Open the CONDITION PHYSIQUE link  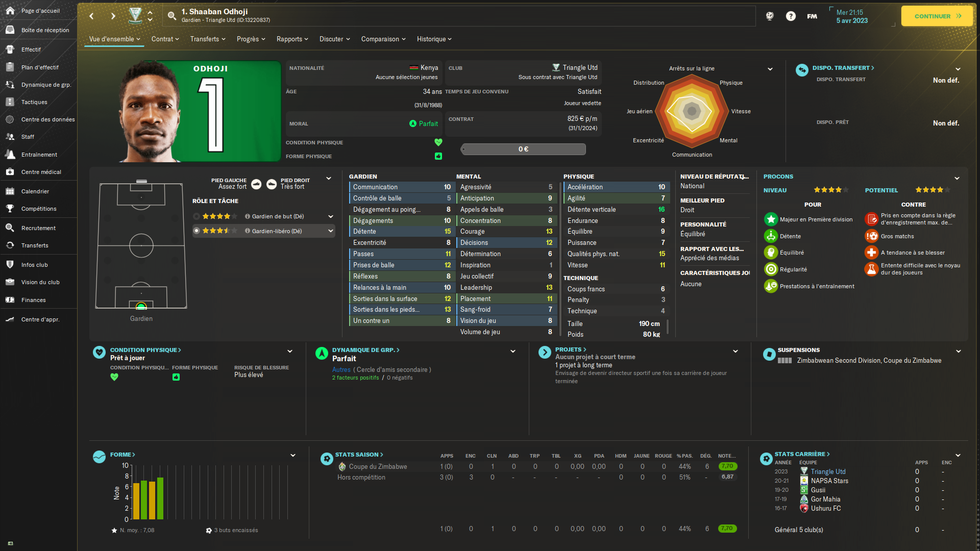click(145, 350)
